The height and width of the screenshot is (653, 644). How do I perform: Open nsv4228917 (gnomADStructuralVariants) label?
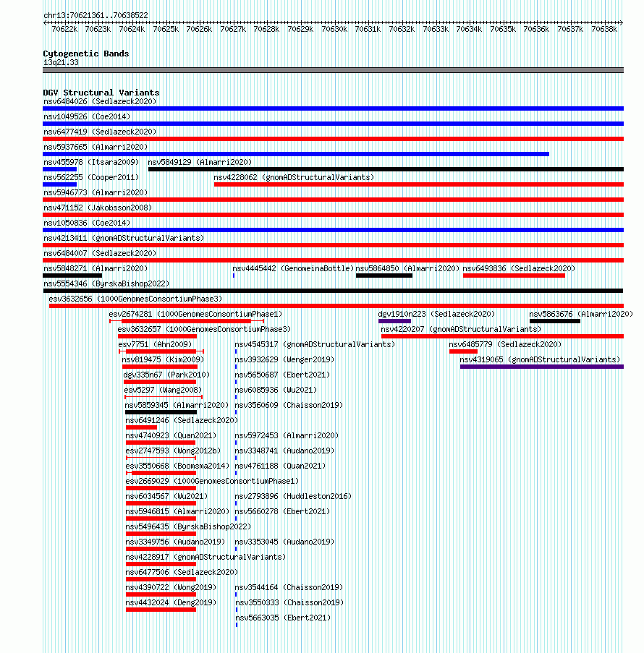click(206, 558)
